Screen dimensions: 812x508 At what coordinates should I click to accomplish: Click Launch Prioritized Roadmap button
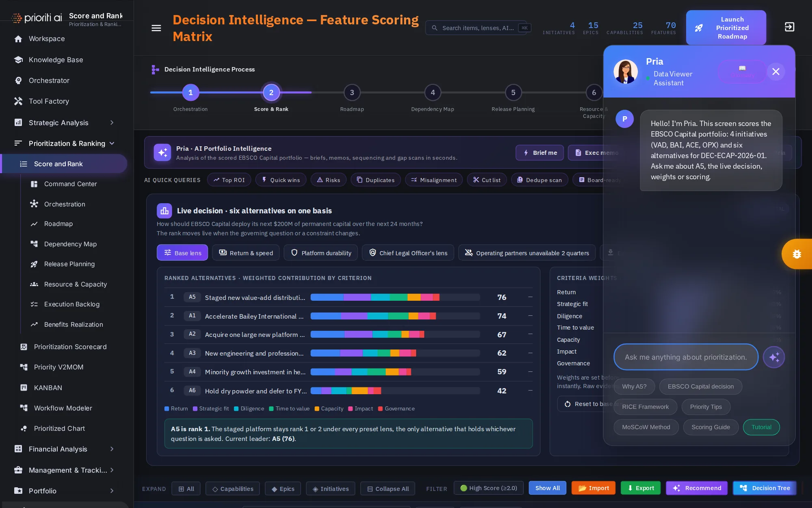[x=726, y=28]
